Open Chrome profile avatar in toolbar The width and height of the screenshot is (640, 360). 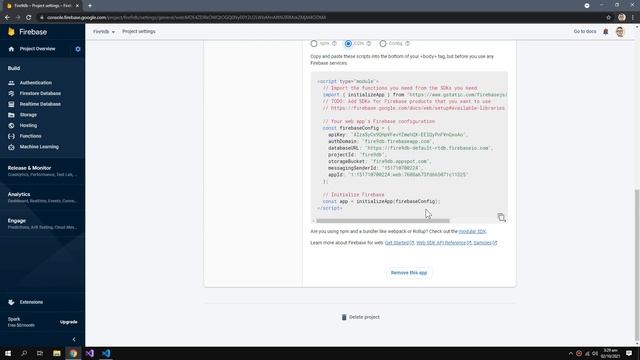pyautogui.click(x=622, y=18)
